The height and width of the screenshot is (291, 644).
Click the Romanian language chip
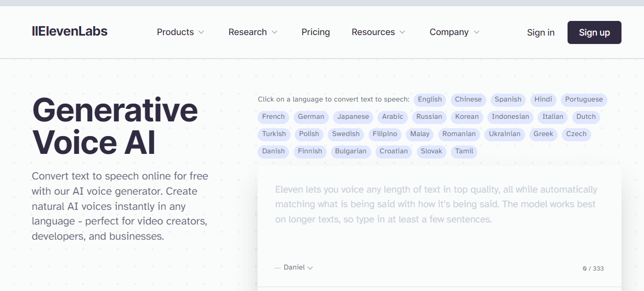(x=459, y=134)
